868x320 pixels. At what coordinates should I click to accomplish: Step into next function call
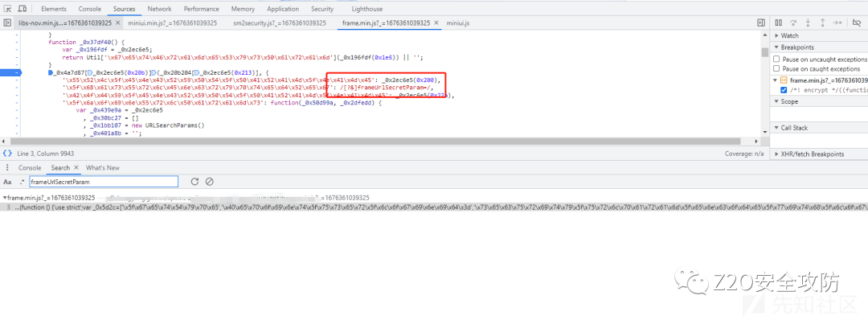tap(809, 23)
